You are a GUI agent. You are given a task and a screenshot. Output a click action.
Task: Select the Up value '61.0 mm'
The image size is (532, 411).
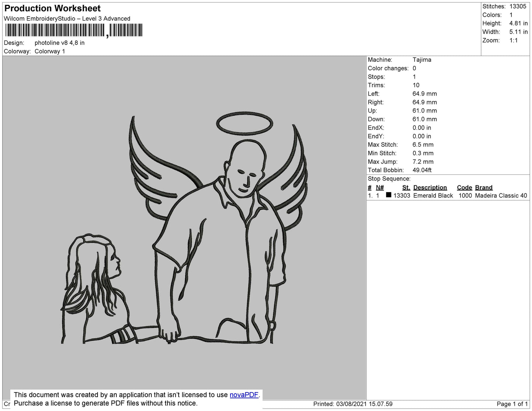click(x=425, y=110)
